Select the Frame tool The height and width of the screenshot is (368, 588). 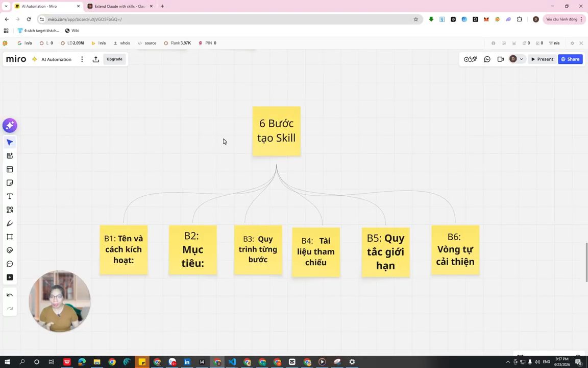click(10, 237)
